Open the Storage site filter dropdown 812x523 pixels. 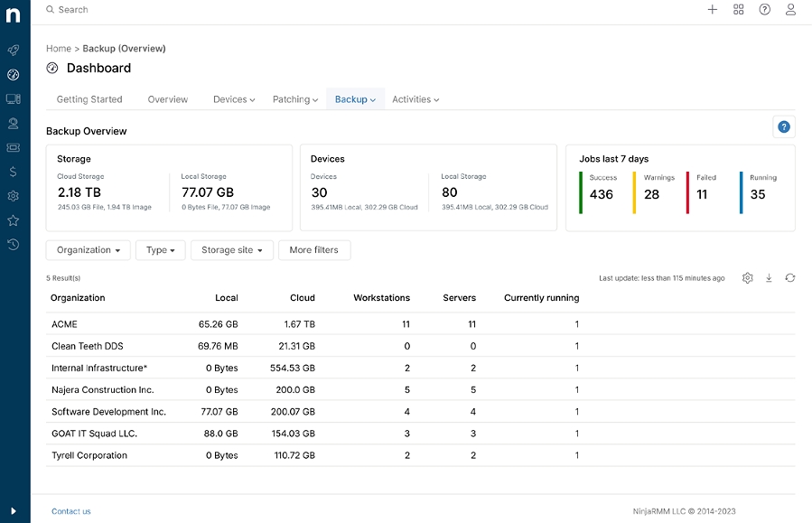(232, 250)
